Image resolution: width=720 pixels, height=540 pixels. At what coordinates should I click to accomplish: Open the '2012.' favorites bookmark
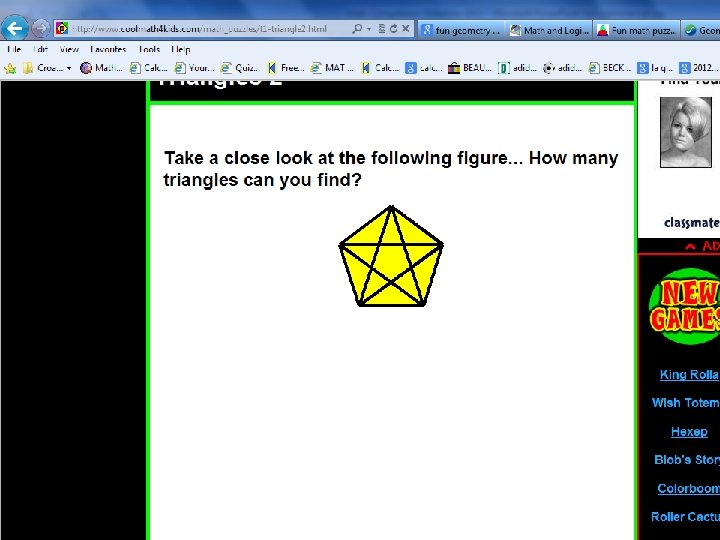point(697,68)
